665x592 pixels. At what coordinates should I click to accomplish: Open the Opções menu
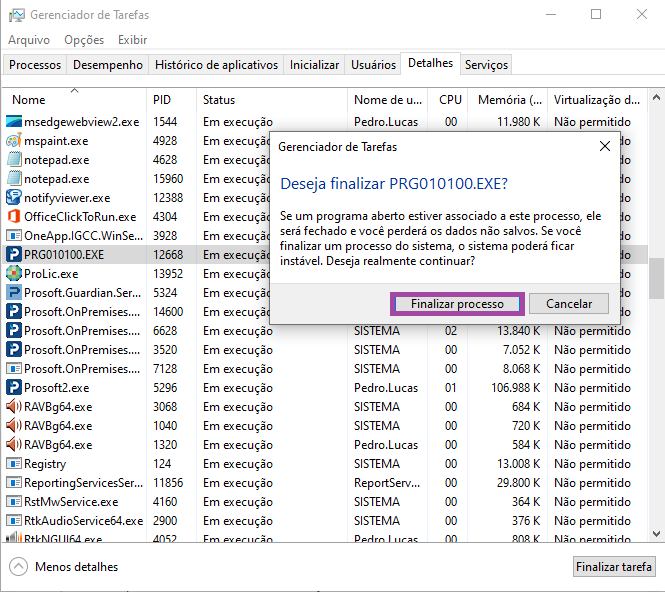[84, 40]
